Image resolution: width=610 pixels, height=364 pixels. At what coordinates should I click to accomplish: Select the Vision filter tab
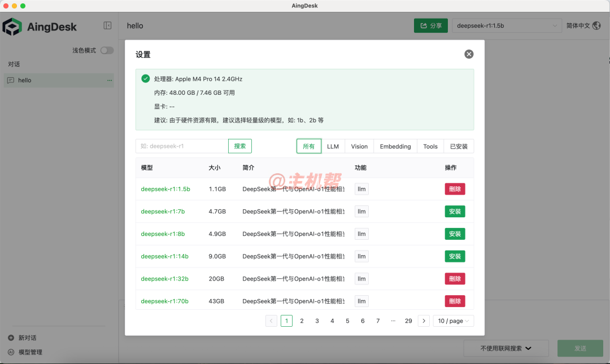tap(359, 146)
